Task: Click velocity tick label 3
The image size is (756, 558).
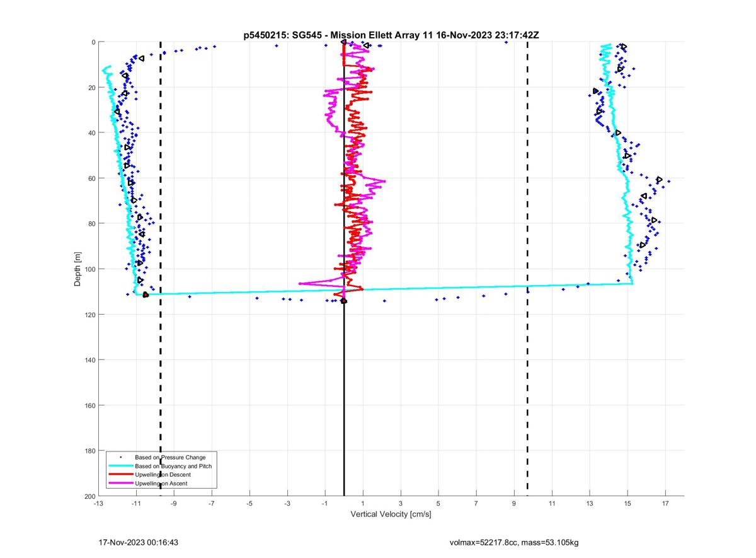Action: 401,504
